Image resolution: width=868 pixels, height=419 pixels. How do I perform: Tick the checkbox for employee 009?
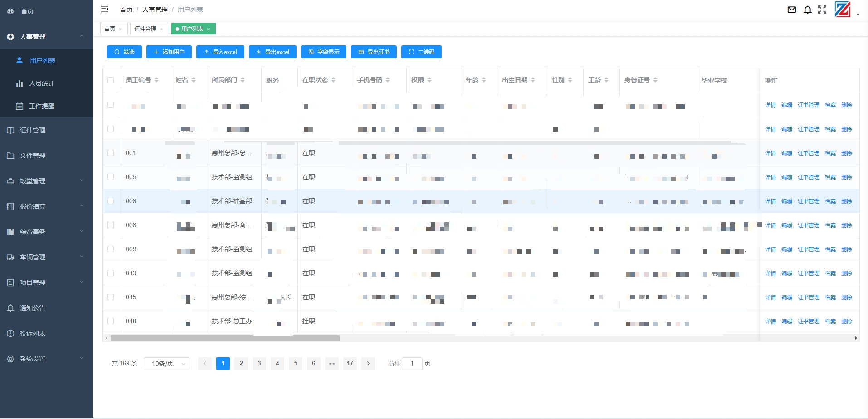point(111,249)
